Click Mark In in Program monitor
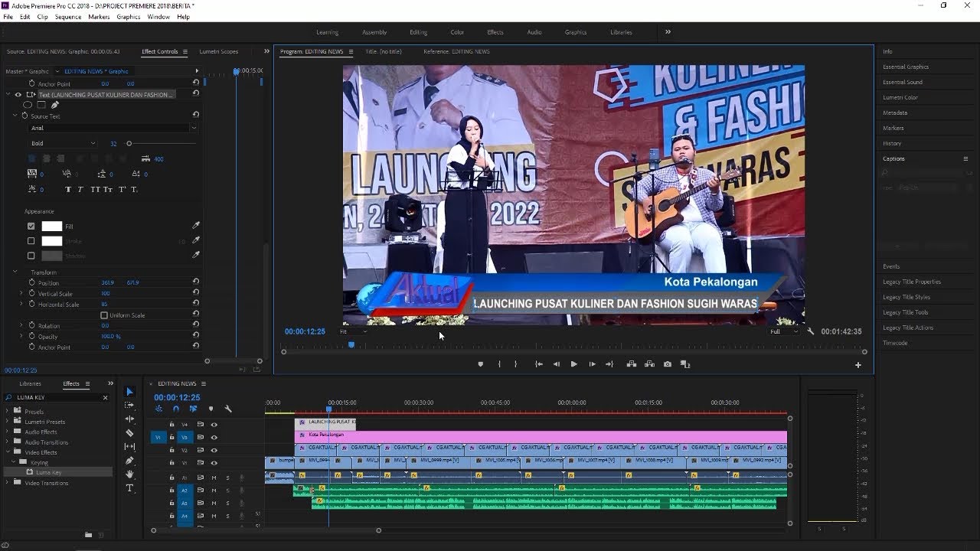 pos(499,364)
